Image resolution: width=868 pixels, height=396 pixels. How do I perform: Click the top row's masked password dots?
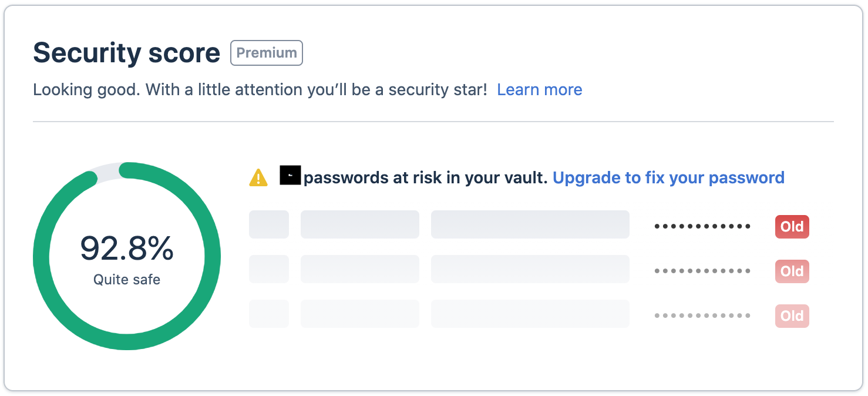pos(702,227)
